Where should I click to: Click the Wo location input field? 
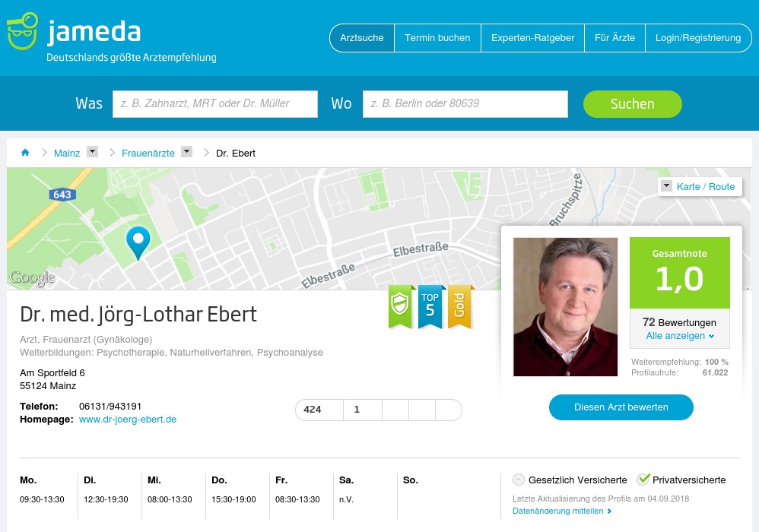tap(465, 103)
